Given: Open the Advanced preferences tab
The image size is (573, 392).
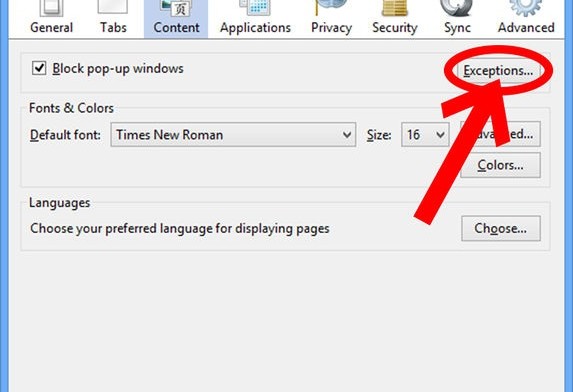Looking at the screenshot, I should tap(526, 18).
